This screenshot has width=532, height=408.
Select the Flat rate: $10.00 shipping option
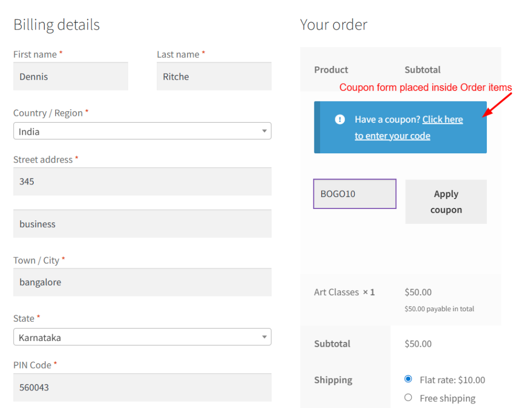pos(408,379)
